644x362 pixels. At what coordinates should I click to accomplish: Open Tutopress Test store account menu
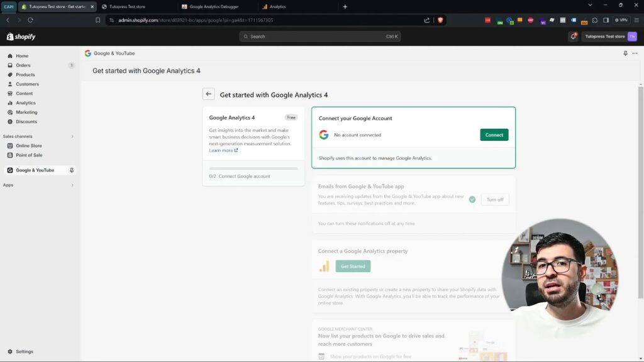click(x=610, y=36)
